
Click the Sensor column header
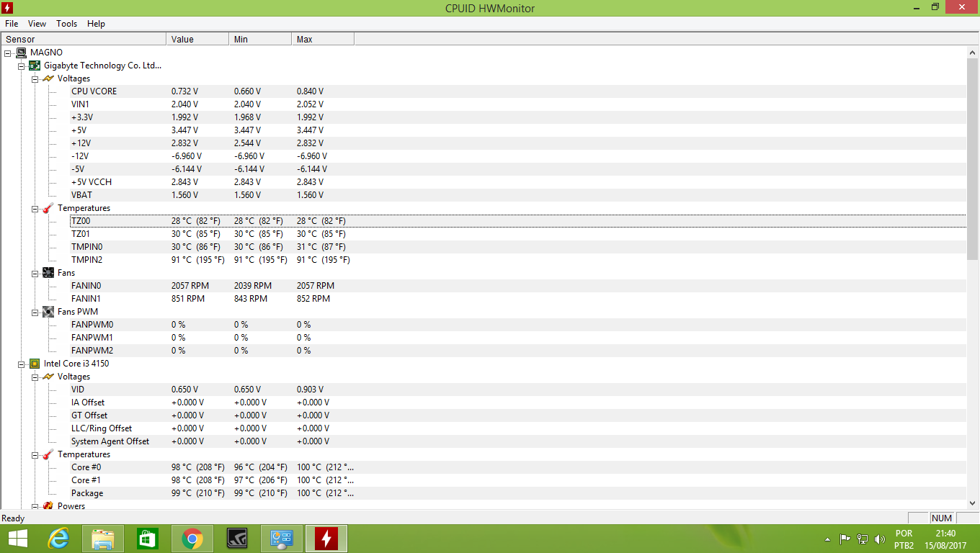(84, 40)
